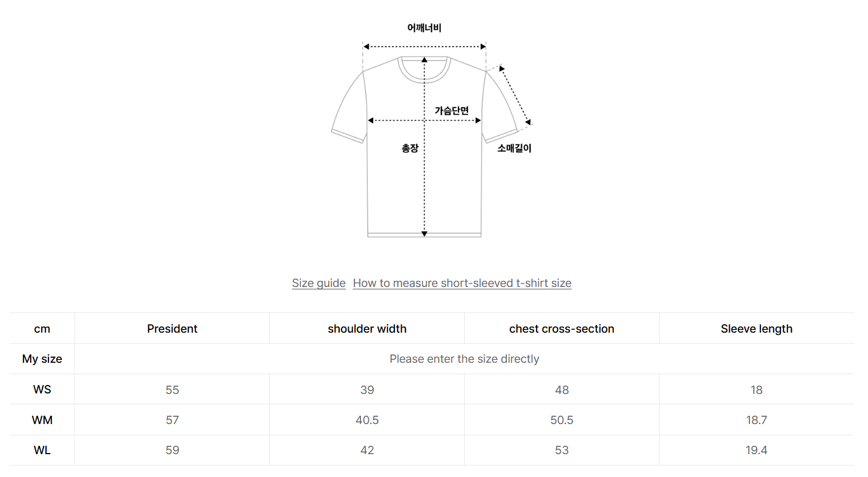Image resolution: width=868 pixels, height=477 pixels.
Task: Click the shoulder width column header
Action: point(367,329)
